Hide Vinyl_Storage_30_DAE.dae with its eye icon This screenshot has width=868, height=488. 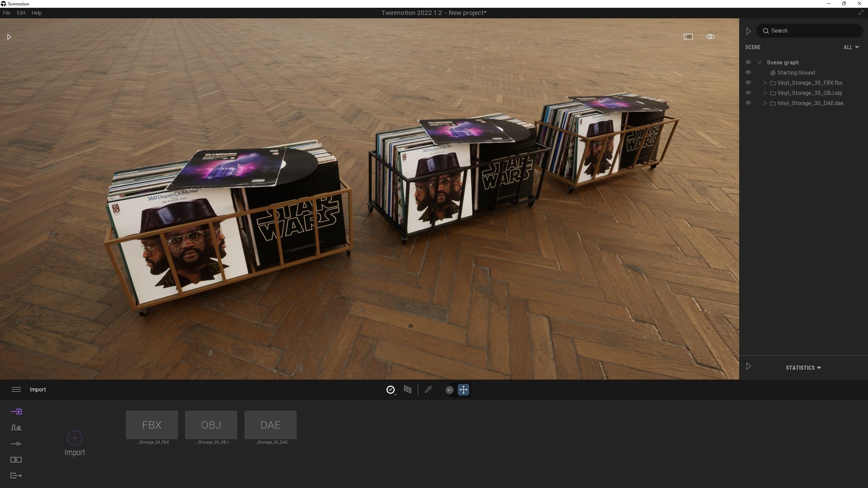pos(748,103)
